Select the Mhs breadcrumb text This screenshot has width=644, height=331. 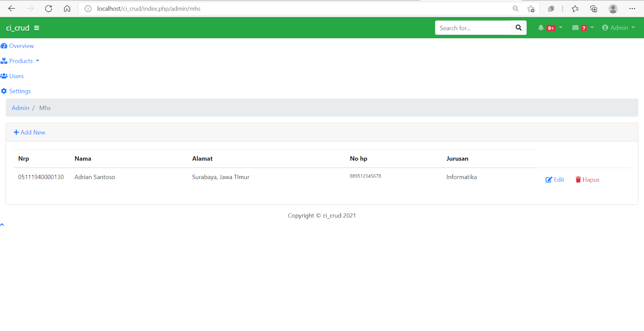tap(45, 108)
